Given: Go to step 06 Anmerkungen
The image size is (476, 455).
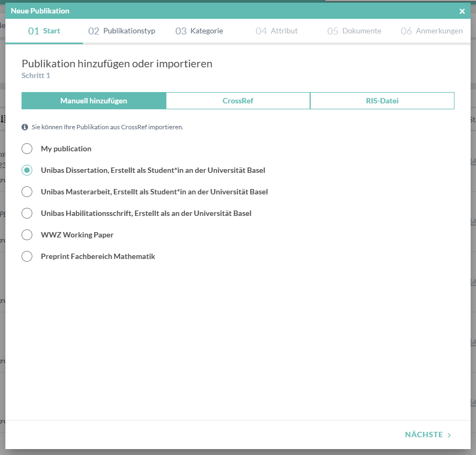Looking at the screenshot, I should click(432, 31).
